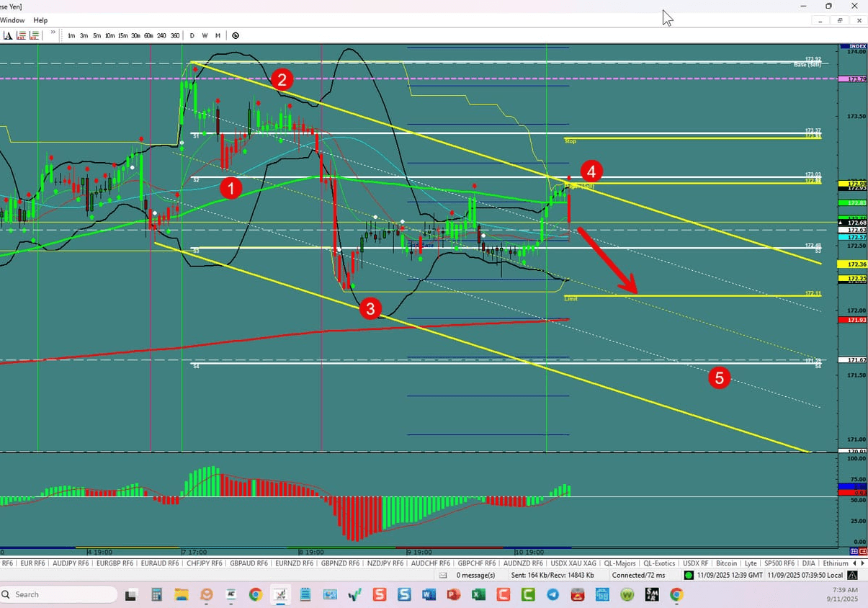Switch chart to Weekly with the W button
This screenshot has height=608, width=868.
205,35
